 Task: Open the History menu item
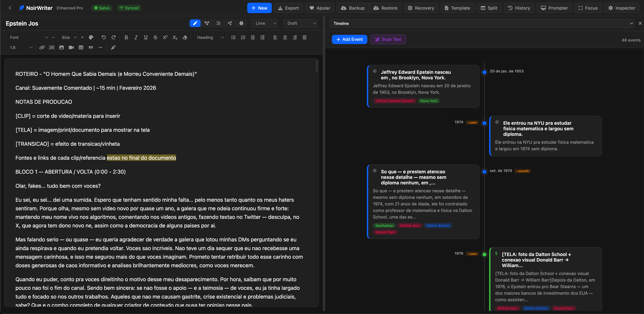tap(519, 8)
